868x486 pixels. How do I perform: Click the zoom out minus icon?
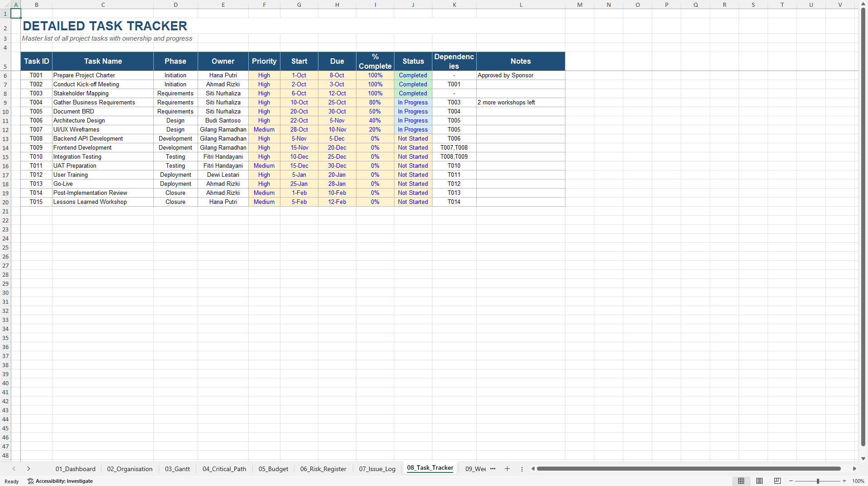click(791, 481)
